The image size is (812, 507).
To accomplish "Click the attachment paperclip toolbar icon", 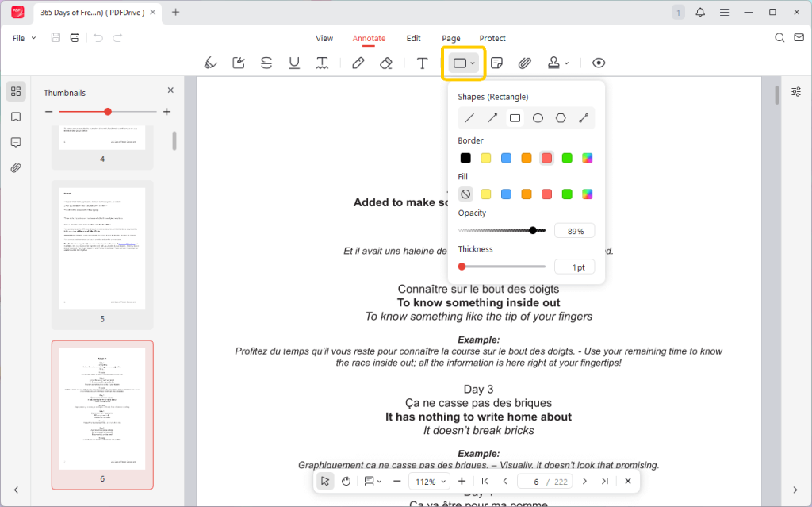I will pyautogui.click(x=524, y=63).
